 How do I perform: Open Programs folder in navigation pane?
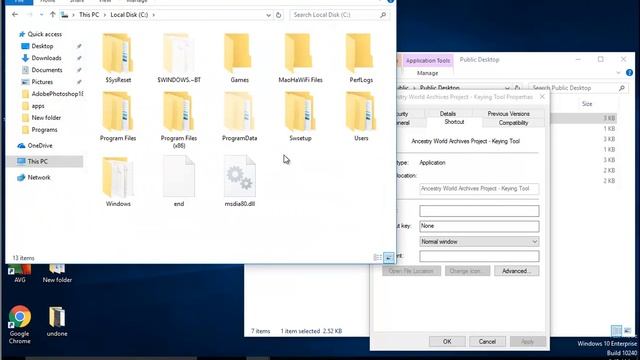(x=44, y=129)
